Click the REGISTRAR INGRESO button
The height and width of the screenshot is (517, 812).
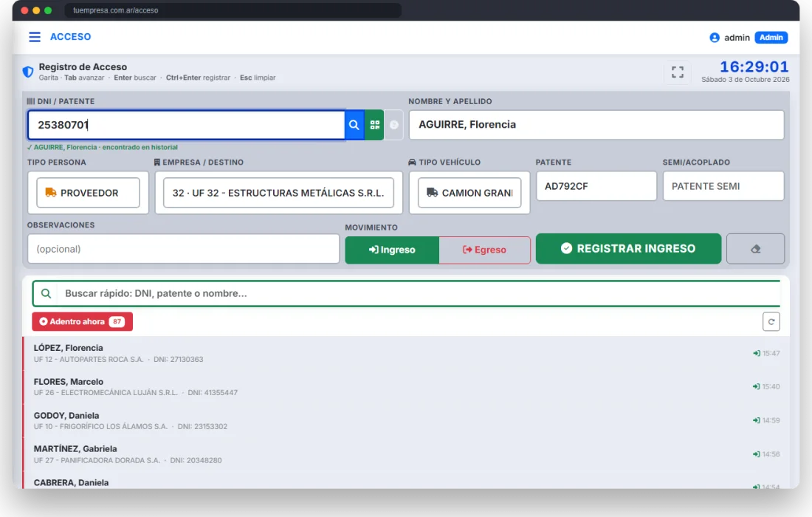628,249
